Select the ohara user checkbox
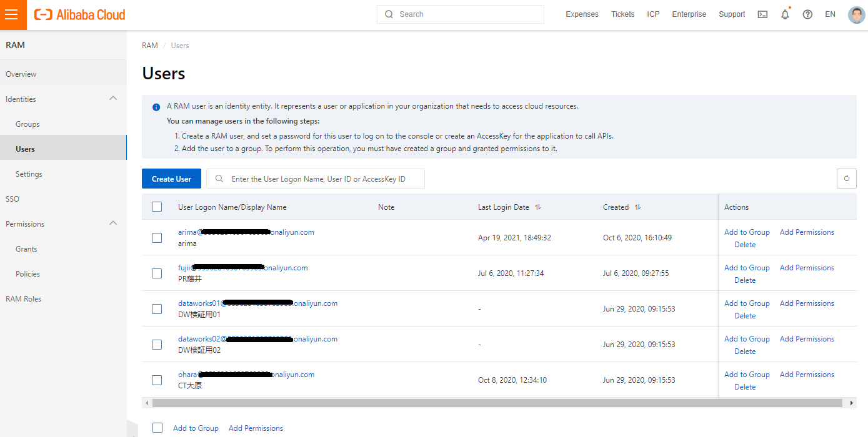The width and height of the screenshot is (868, 437). (x=157, y=380)
